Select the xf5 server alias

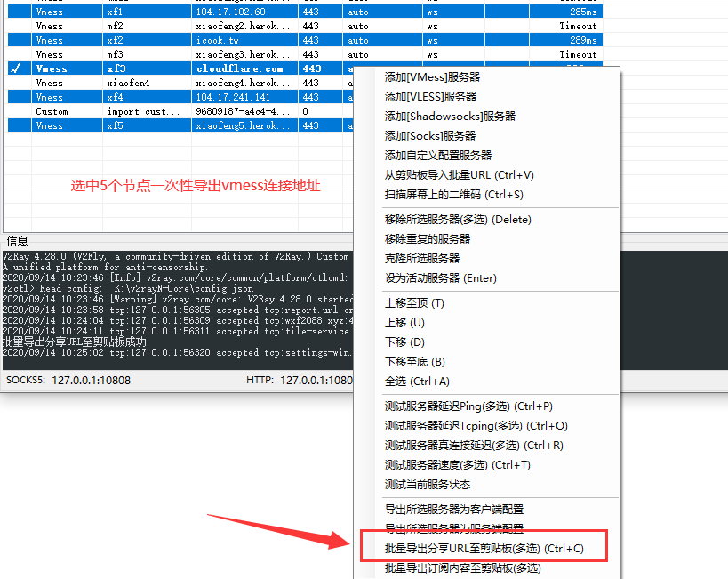point(115,125)
